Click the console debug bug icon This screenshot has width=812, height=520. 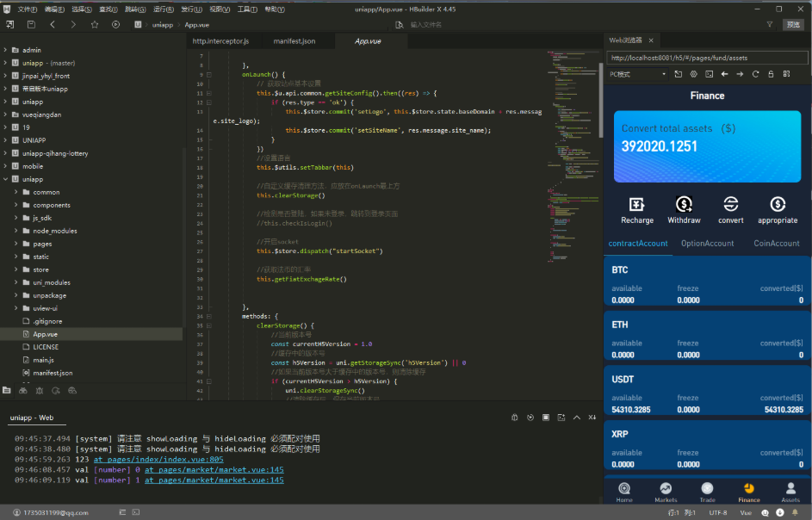[514, 418]
